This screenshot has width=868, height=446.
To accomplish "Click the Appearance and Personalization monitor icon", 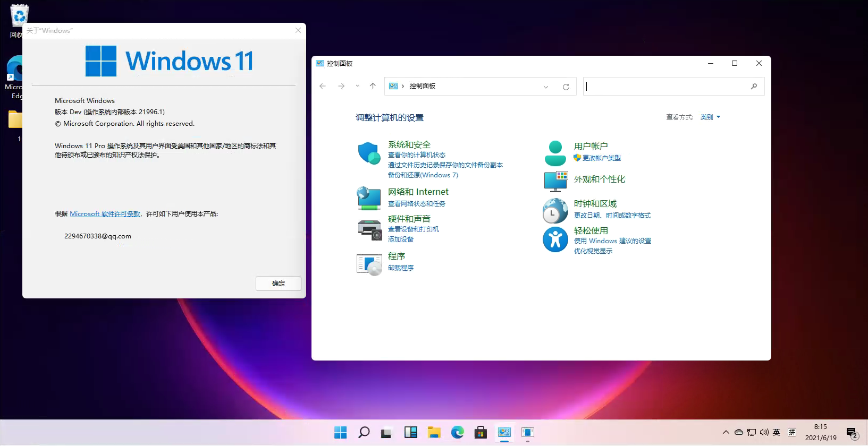I will (x=555, y=181).
